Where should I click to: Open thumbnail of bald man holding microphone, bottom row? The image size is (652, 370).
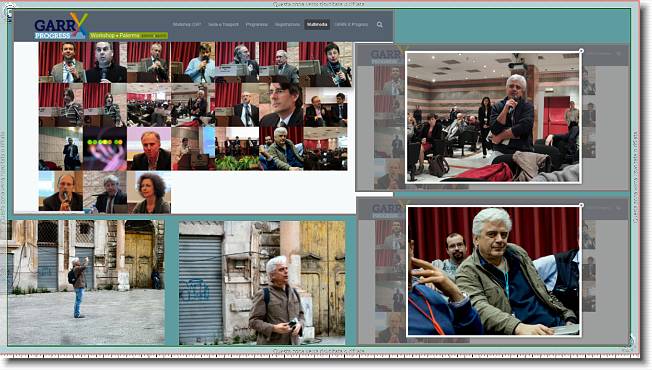(61, 191)
